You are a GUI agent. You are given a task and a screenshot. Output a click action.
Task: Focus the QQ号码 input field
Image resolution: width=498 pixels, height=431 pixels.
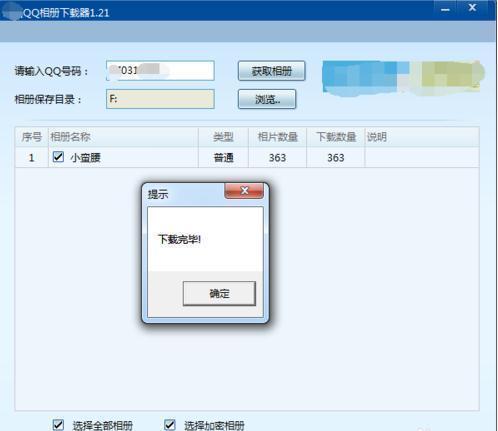click(x=160, y=71)
